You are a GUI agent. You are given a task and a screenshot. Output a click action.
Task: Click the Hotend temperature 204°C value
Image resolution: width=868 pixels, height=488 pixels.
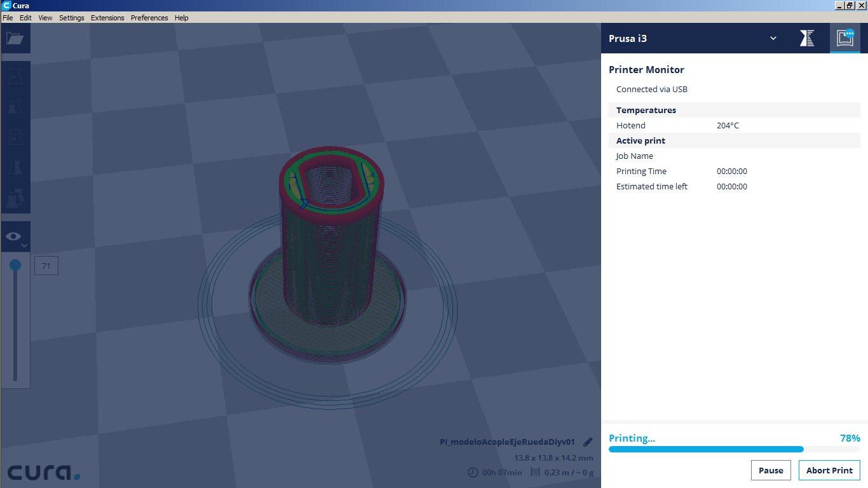tap(728, 125)
